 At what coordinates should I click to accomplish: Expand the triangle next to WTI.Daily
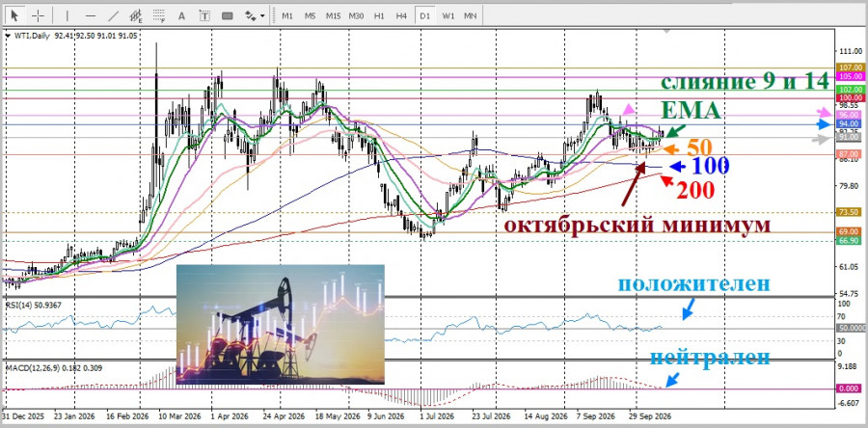pos(7,36)
